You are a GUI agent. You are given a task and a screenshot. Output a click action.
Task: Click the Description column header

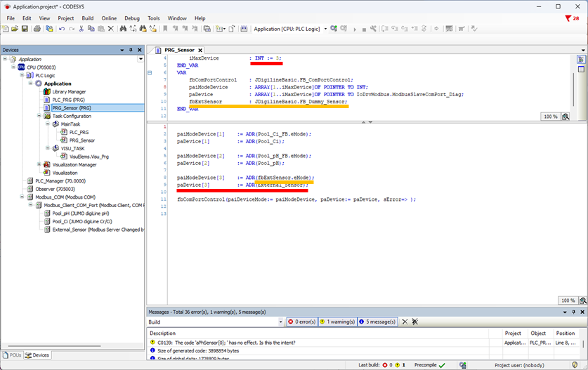(x=162, y=333)
